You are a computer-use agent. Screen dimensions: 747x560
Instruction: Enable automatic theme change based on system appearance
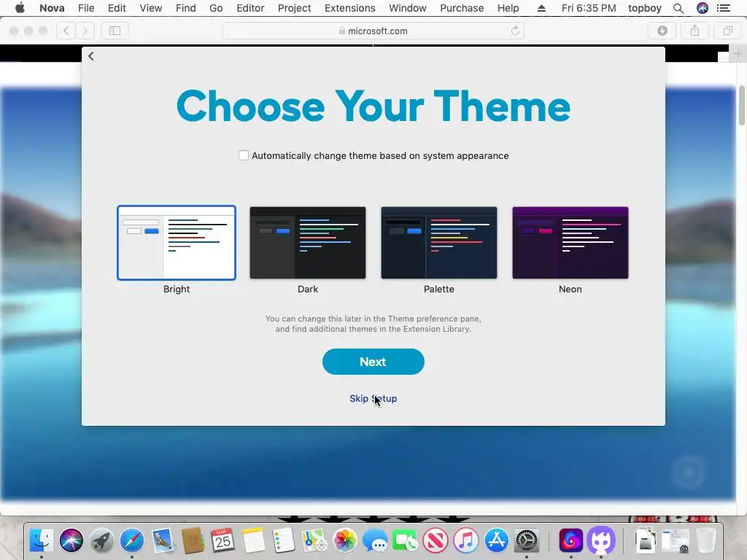point(244,155)
